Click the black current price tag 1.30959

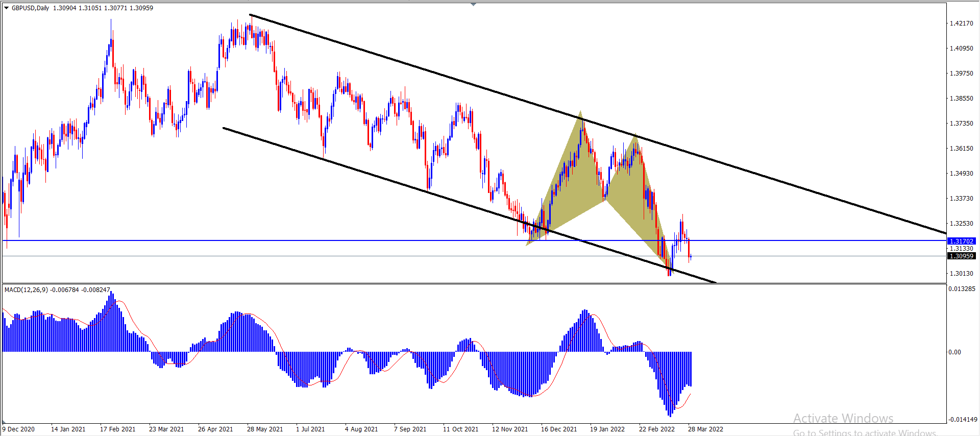pyautogui.click(x=961, y=256)
